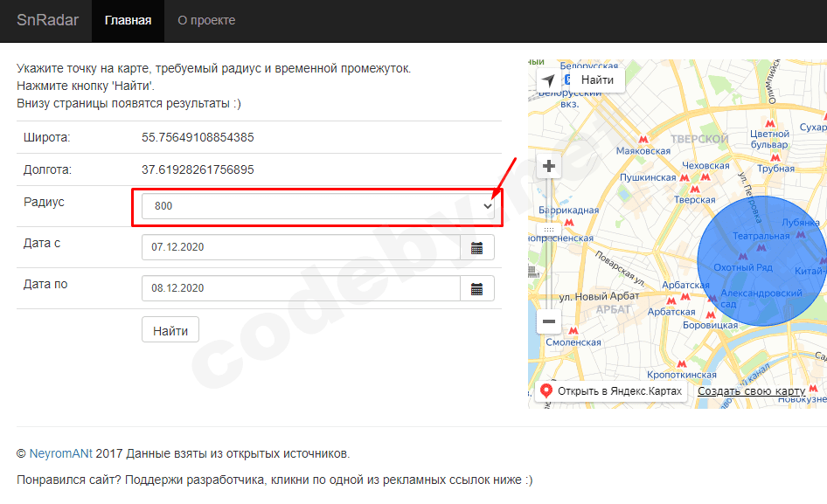
Task: Open Создать свою карту link
Action: pos(751,391)
